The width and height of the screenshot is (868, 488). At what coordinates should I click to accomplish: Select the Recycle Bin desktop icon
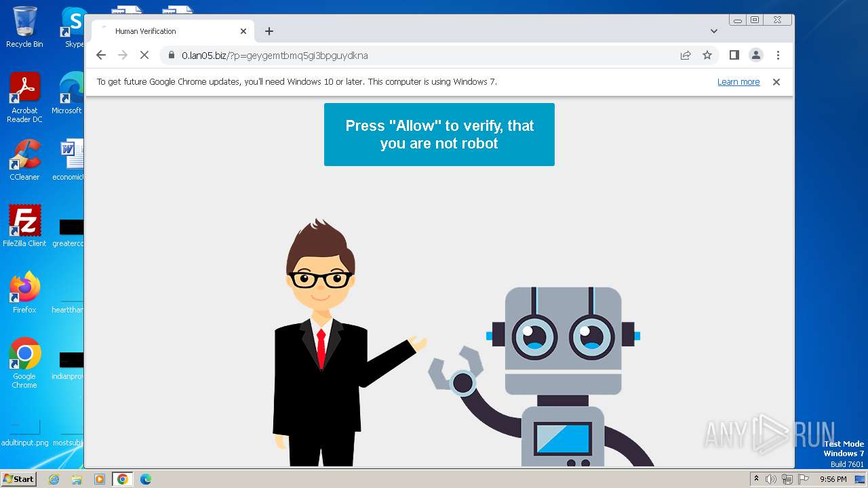[24, 27]
